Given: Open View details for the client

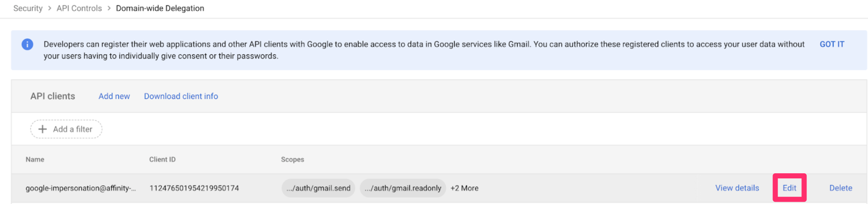Looking at the screenshot, I should click(737, 188).
